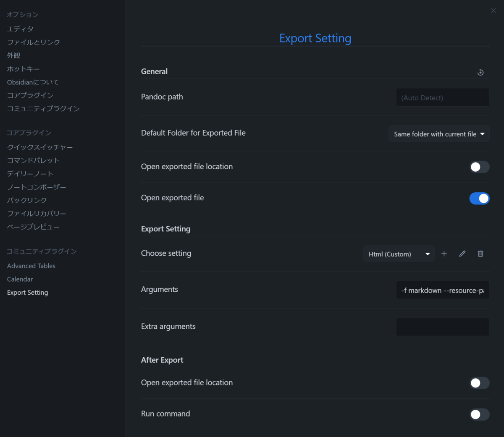Open the エディタ settings tab
The height and width of the screenshot is (437, 504).
(20, 29)
